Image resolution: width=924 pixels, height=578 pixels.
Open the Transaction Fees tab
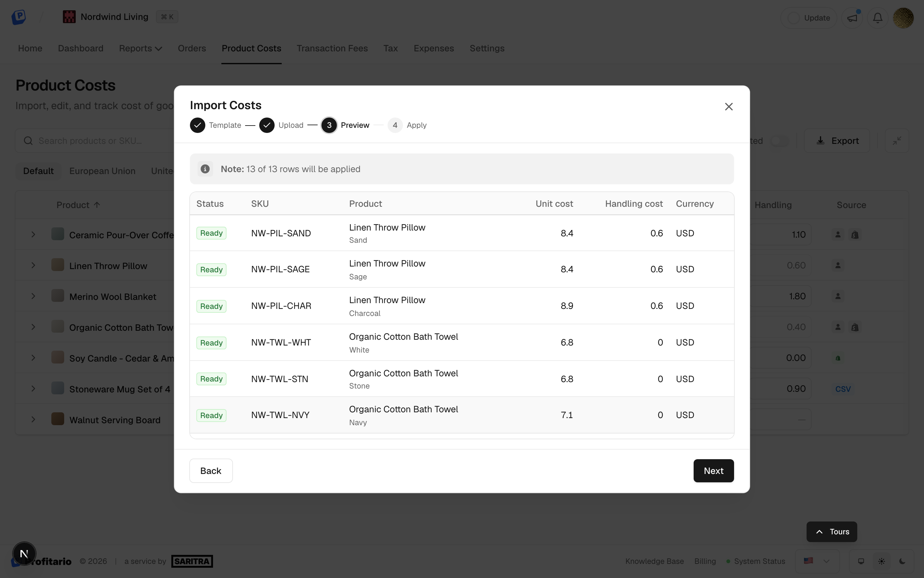(x=332, y=48)
